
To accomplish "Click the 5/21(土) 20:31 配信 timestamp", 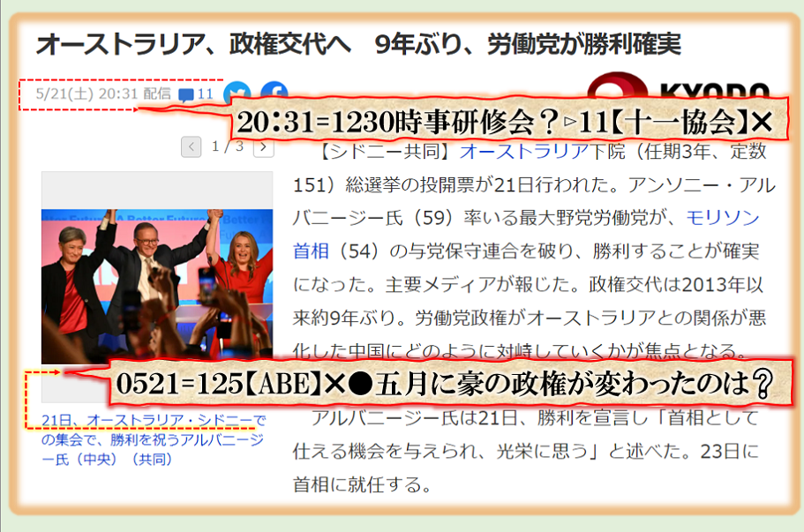I will pos(102,94).
